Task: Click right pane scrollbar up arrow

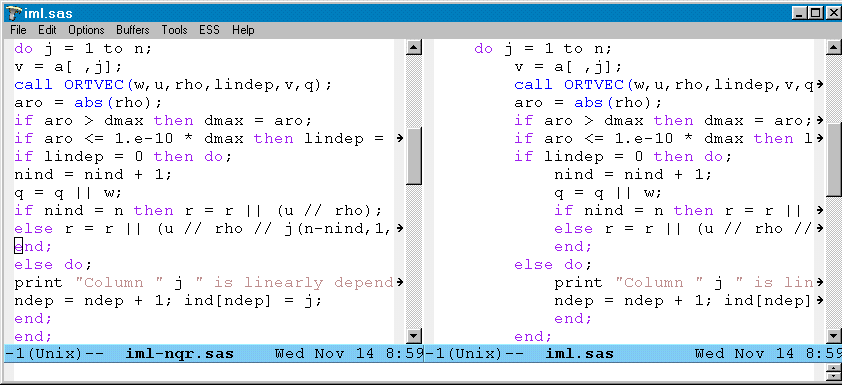Action: coord(834,48)
